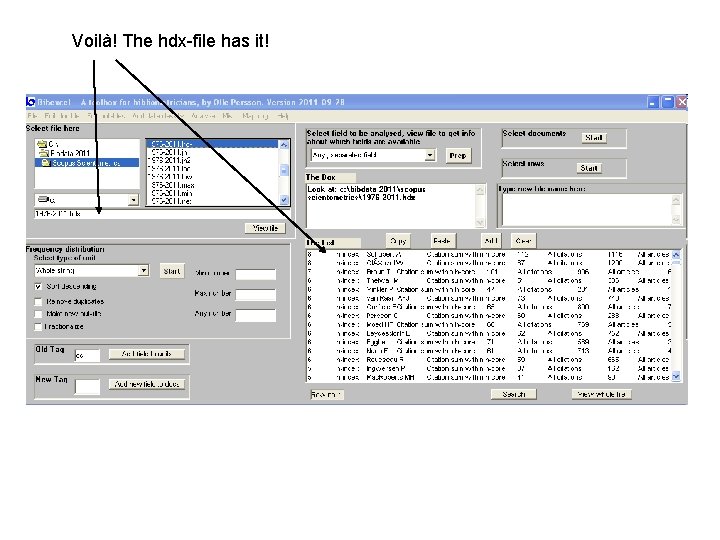Click the Any number input field

coord(256,315)
